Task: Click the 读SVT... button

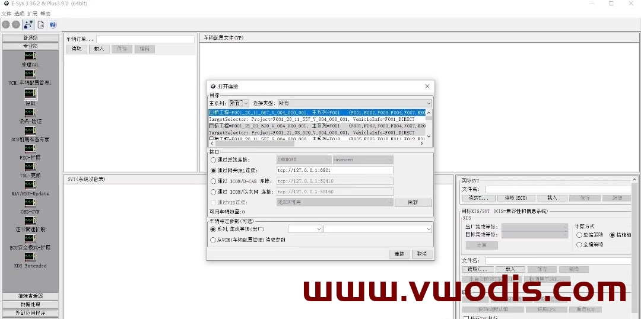Action: [478, 198]
